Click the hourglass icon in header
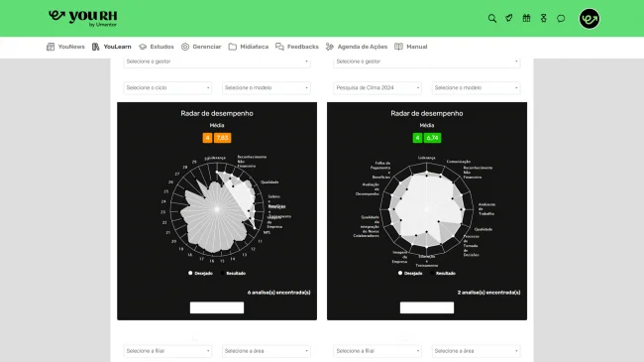Screen dimensions: 644x362 click(x=543, y=18)
